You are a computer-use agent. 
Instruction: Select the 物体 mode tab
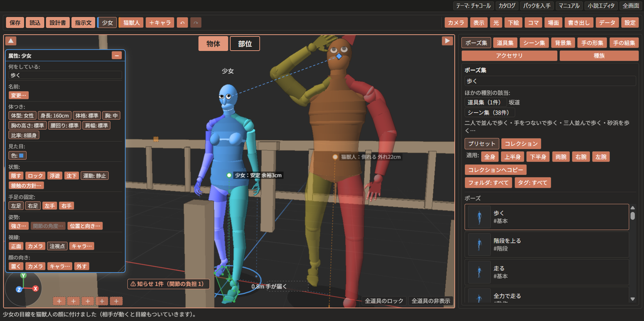[214, 44]
